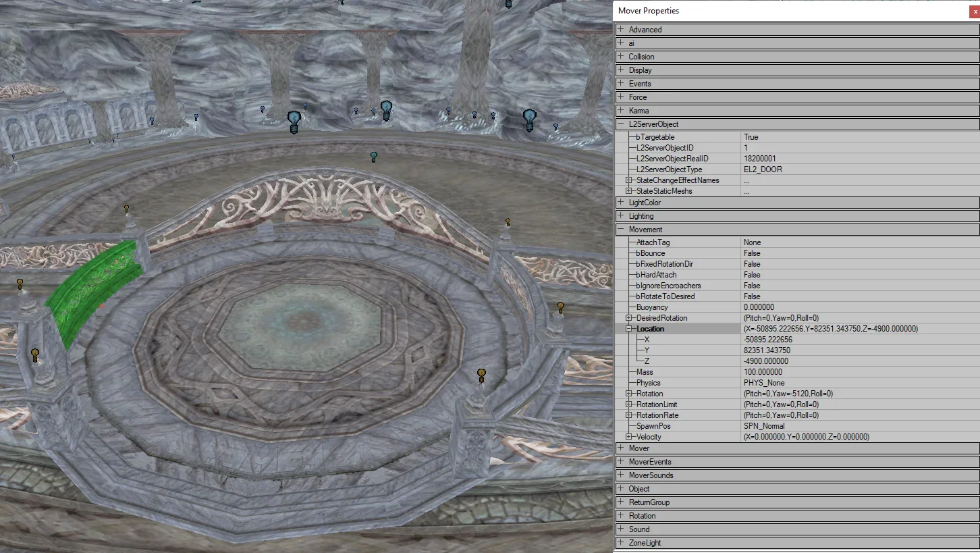Close the Mover Properties window

pyautogui.click(x=973, y=11)
